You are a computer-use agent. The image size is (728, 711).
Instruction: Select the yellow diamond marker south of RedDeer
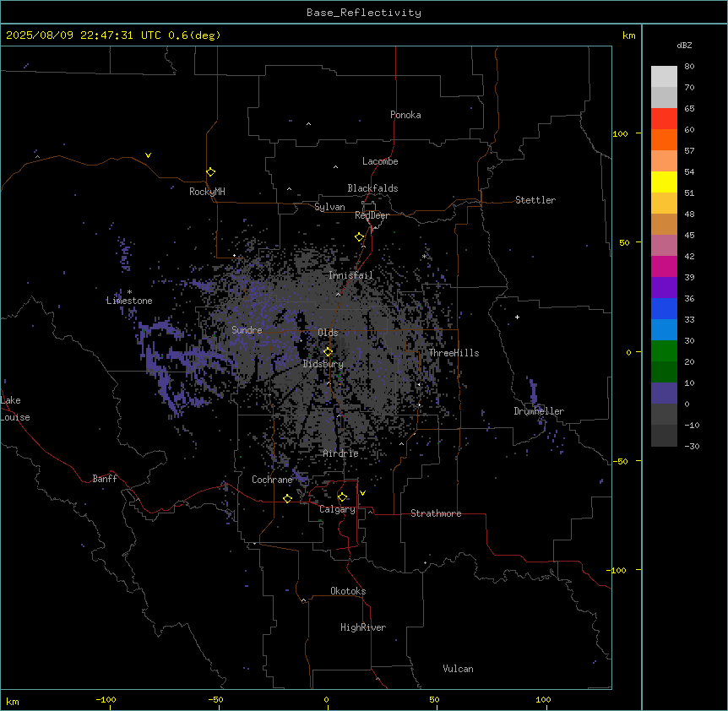click(360, 237)
